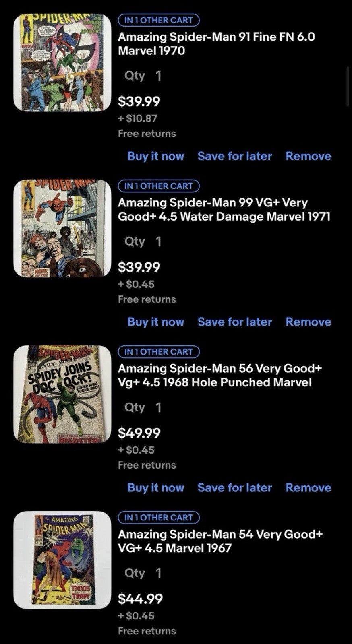352x644 pixels.
Task: Open the Amazing Spider-Man 91 cover thumbnail
Action: click(x=62, y=62)
